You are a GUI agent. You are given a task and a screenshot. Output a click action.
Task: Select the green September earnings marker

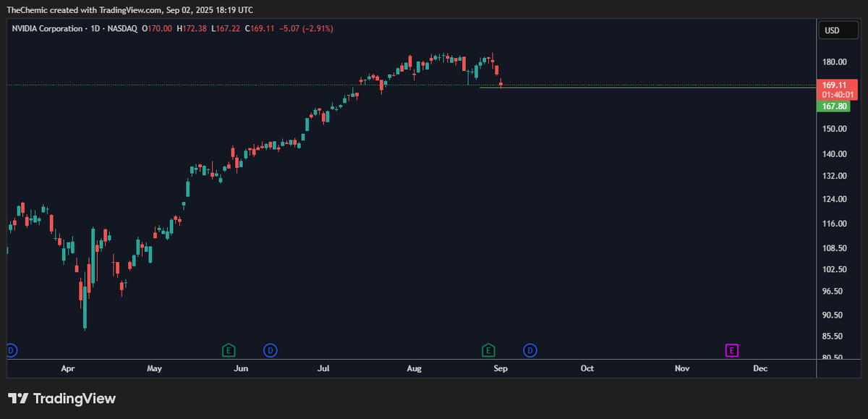[488, 350]
